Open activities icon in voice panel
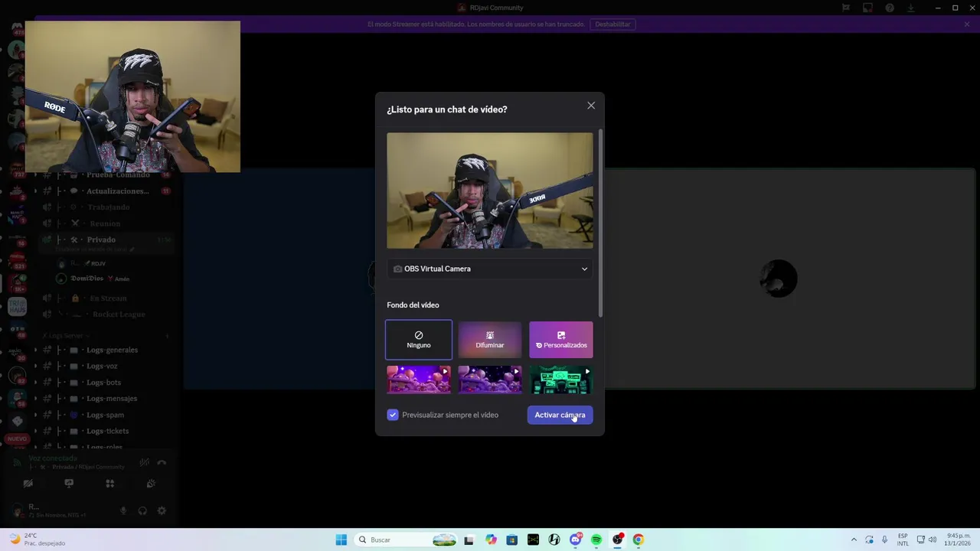Image resolution: width=980 pixels, height=551 pixels. (109, 484)
